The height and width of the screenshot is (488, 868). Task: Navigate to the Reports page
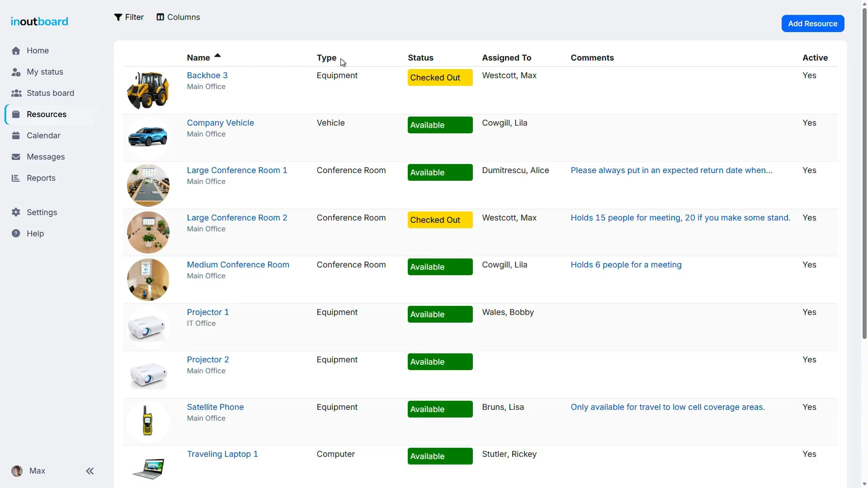click(41, 178)
